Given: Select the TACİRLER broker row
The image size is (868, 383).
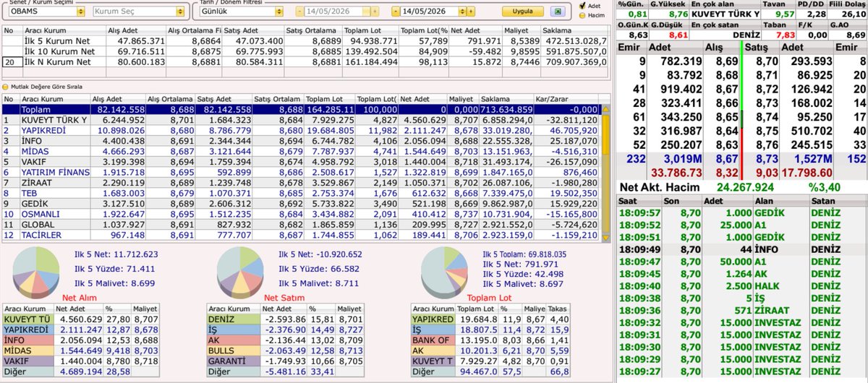Looking at the screenshot, I should 301,235.
